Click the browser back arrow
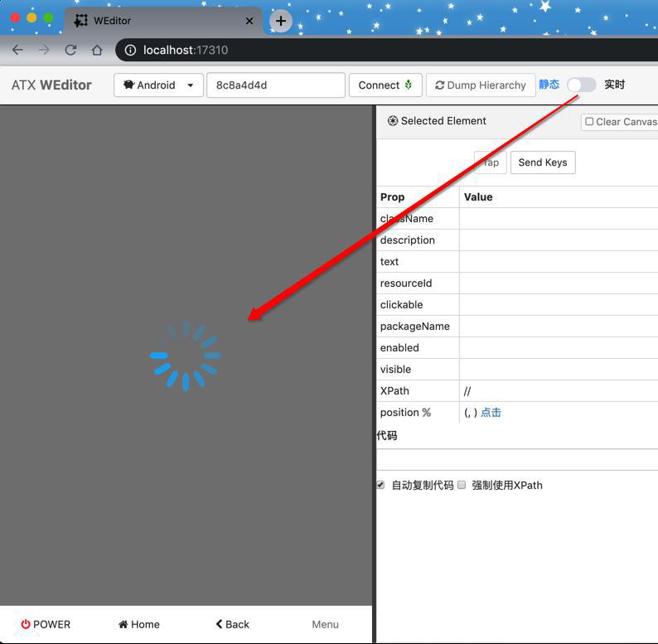This screenshot has height=644, width=658. point(17,50)
